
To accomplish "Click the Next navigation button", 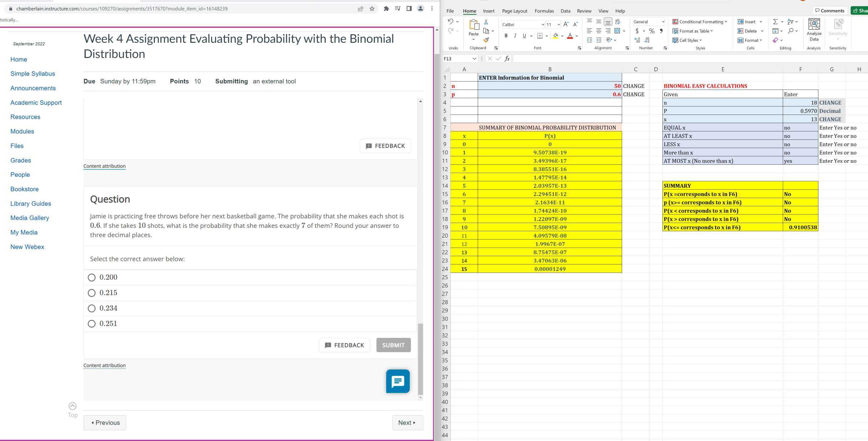I will [x=407, y=423].
